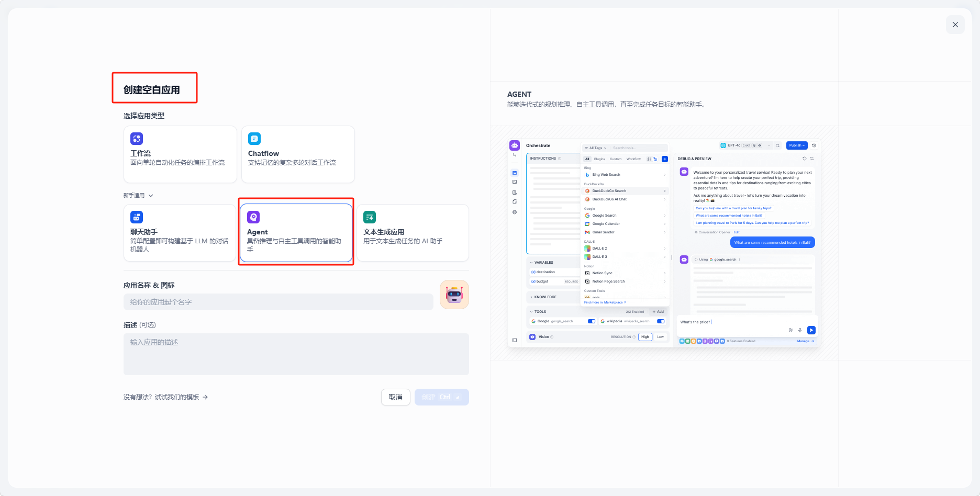The width and height of the screenshot is (980, 496).
Task: Collapse the 新手适用 section
Action: coord(138,196)
